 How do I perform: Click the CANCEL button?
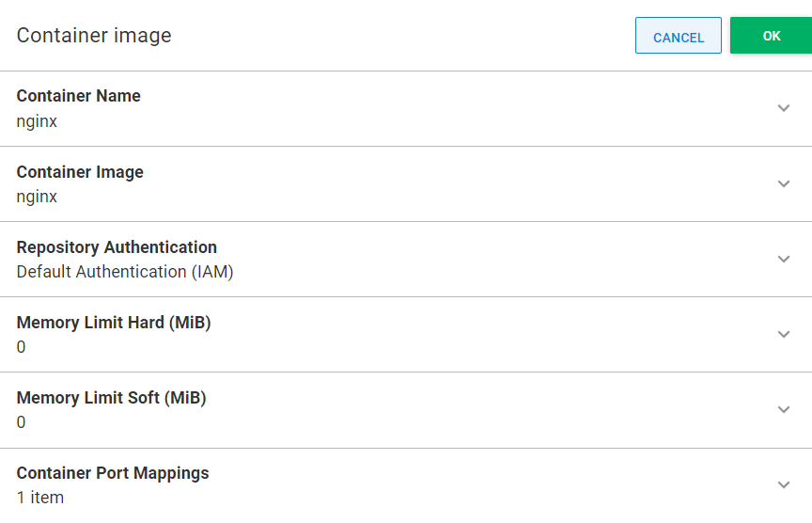678,36
